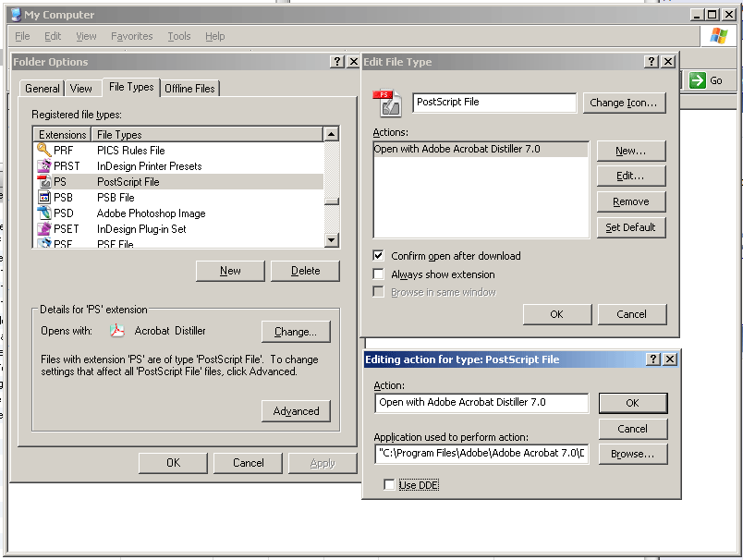Viewport: 743px width, 560px height.
Task: Click OK in Folder Options
Action: click(x=173, y=463)
